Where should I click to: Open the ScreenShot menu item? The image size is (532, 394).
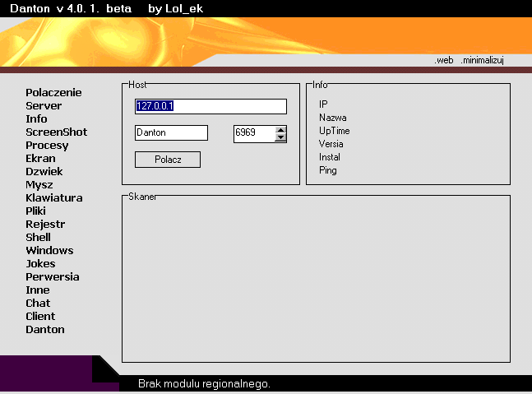pyautogui.click(x=56, y=132)
